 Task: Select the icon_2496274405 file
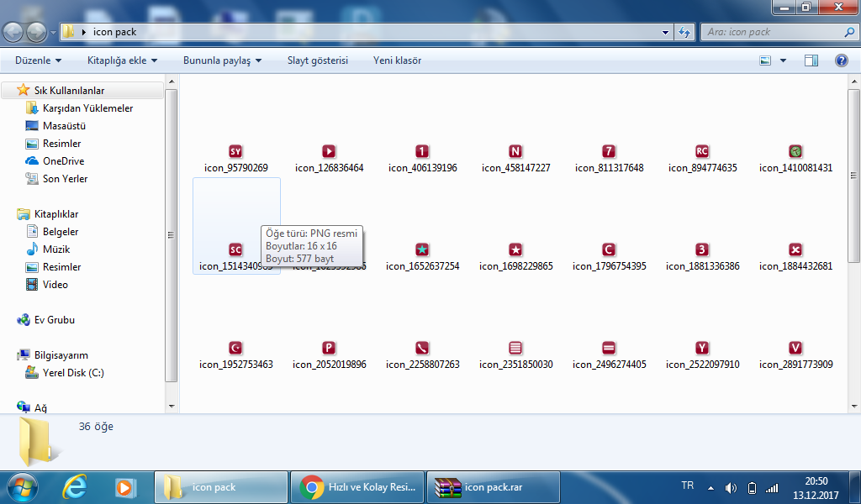click(x=609, y=355)
